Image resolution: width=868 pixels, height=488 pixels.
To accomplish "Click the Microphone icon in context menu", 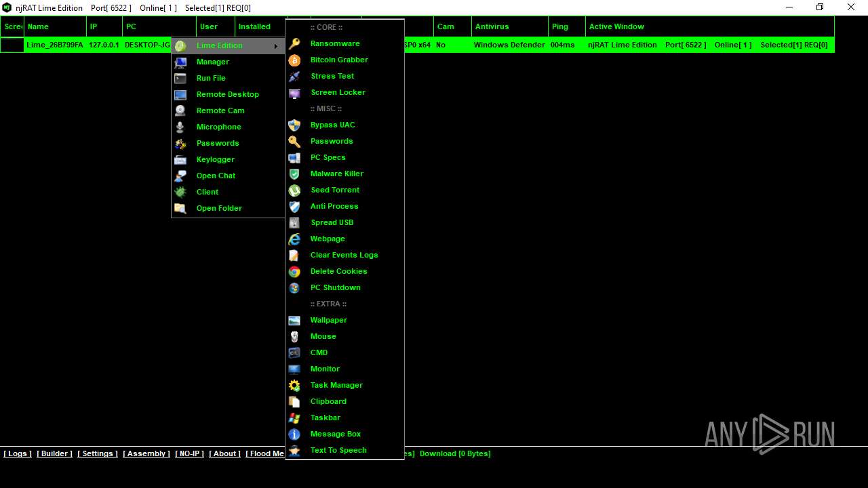I will (180, 127).
